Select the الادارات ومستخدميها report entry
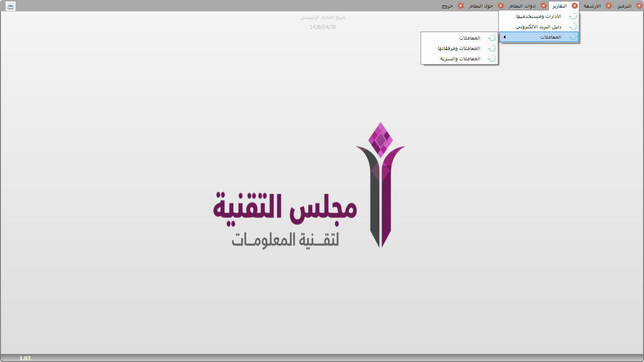 click(x=539, y=16)
